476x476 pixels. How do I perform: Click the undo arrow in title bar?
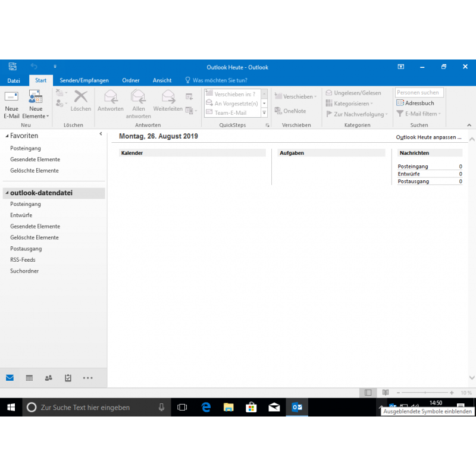tap(34, 67)
